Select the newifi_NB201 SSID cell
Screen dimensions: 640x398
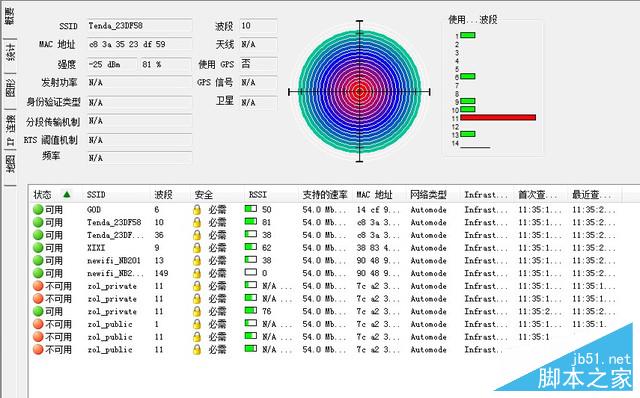pyautogui.click(x=114, y=260)
